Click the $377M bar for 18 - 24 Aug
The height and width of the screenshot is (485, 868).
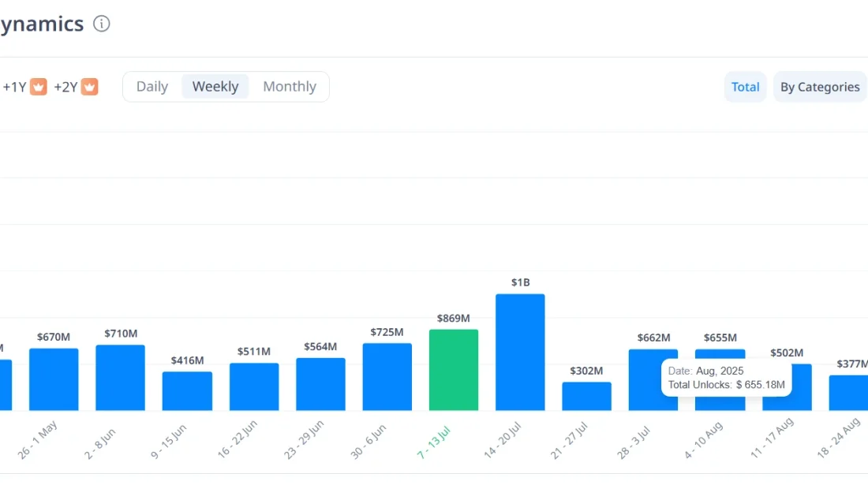coord(848,393)
